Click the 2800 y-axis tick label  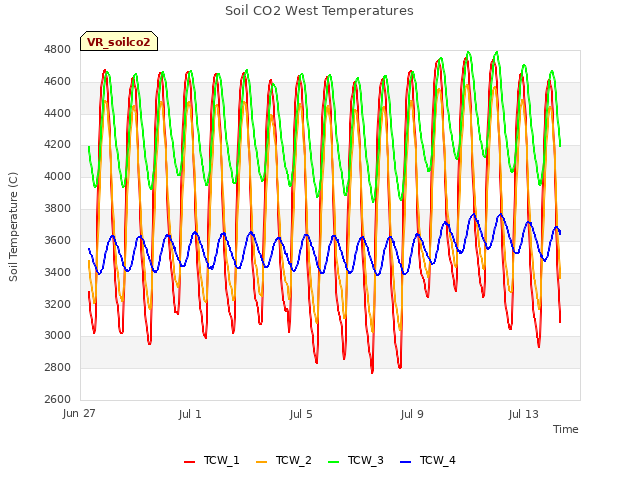click(x=58, y=367)
